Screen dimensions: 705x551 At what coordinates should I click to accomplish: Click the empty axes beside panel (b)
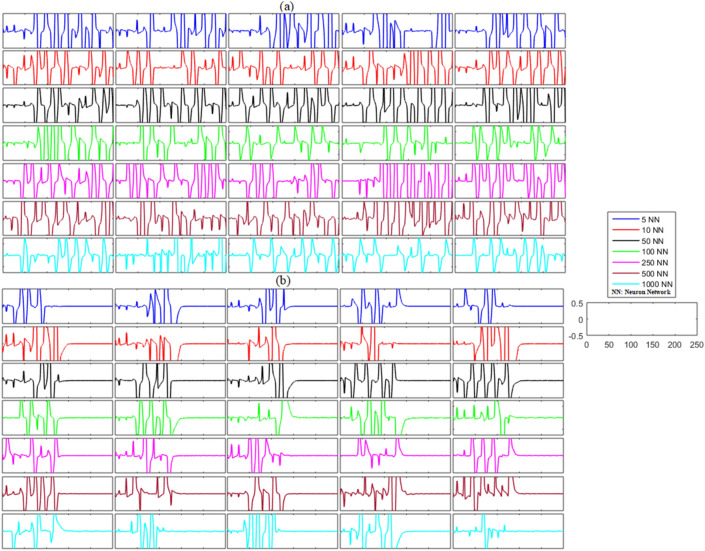(642, 319)
